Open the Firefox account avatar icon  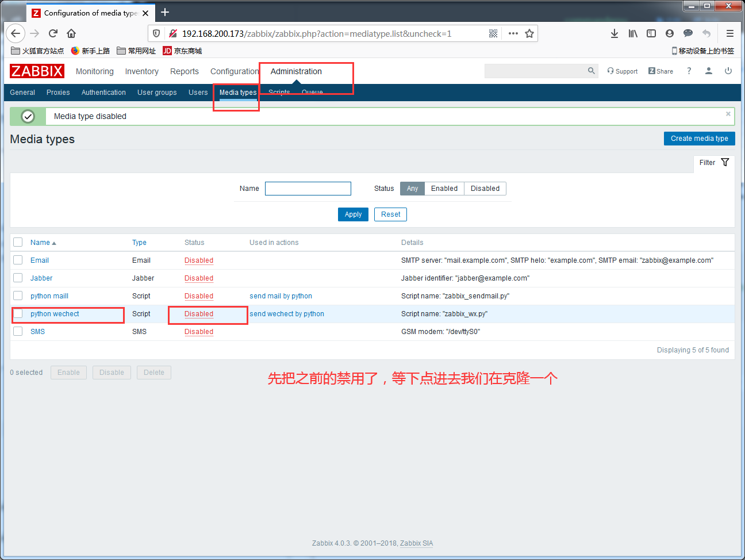coord(670,33)
